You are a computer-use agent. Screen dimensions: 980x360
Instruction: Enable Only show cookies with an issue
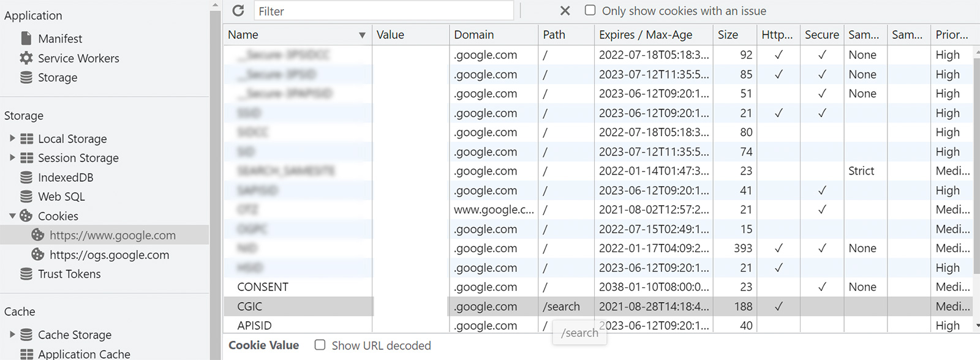590,10
